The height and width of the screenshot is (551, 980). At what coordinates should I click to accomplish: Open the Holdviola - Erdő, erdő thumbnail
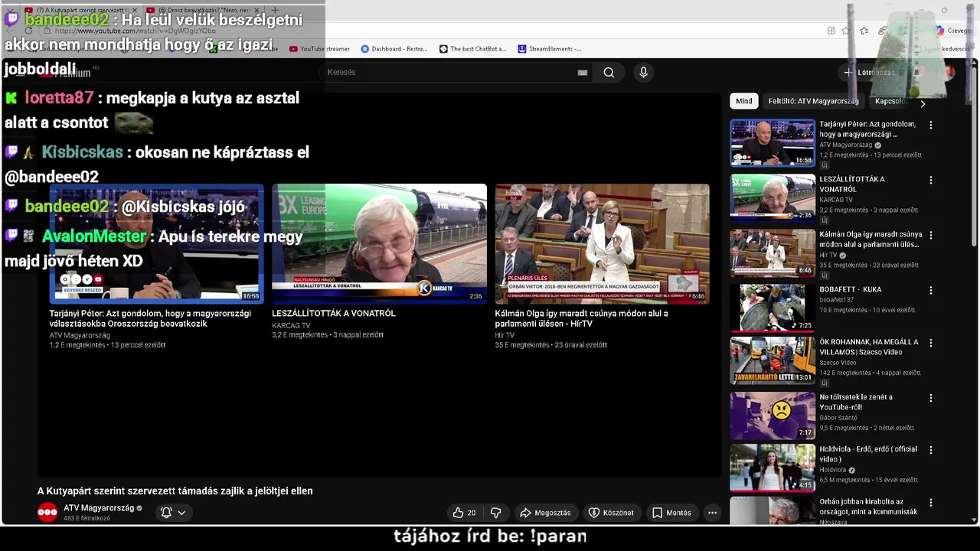[773, 468]
